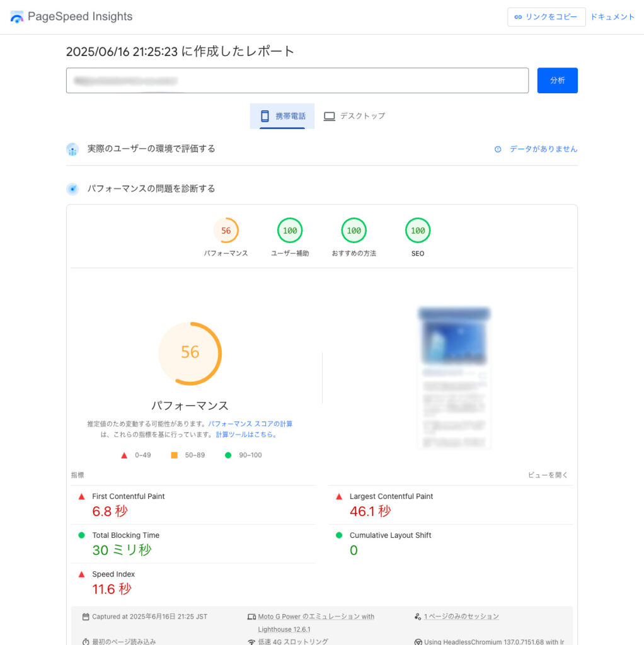Click the real-user evaluation section icon
The width and height of the screenshot is (644, 645).
(72, 149)
